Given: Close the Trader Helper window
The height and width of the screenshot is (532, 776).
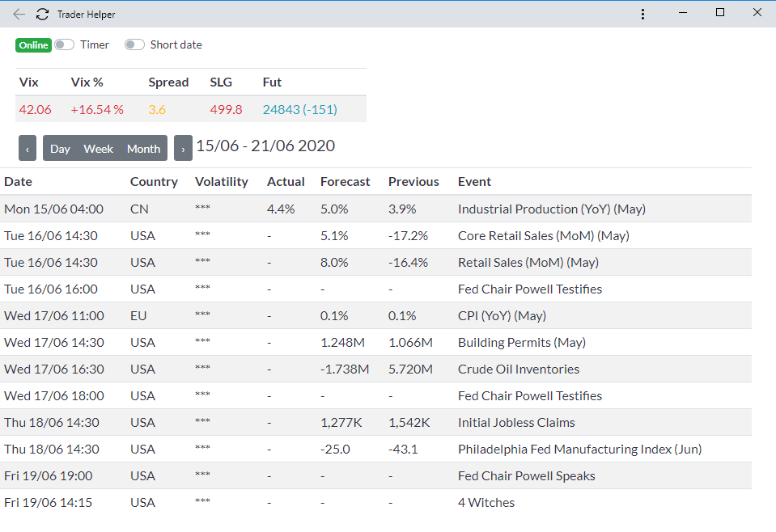Looking at the screenshot, I should [x=757, y=12].
